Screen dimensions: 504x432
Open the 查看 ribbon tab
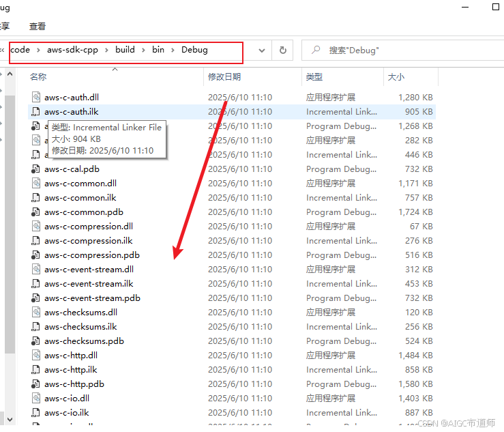pos(38,27)
